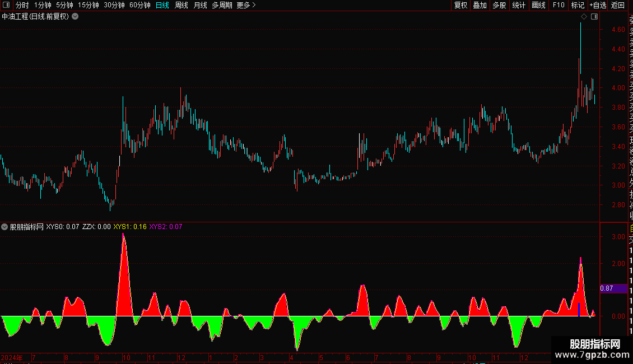Click the 2024年 time axis label
This screenshot has width=633, height=364.
(12, 358)
